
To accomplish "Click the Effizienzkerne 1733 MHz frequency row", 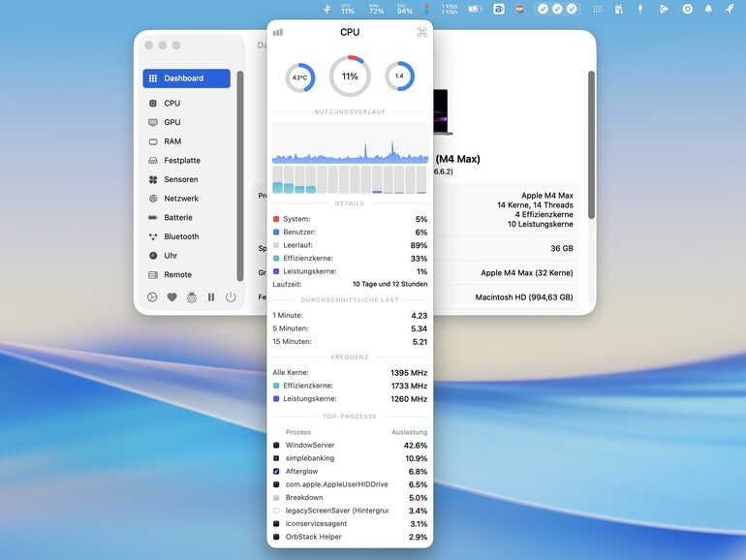I will click(x=350, y=386).
